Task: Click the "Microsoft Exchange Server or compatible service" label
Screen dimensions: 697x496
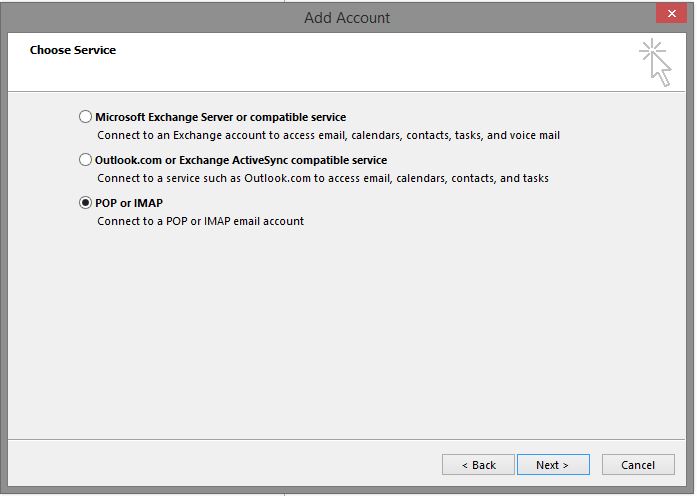Action: (x=220, y=117)
